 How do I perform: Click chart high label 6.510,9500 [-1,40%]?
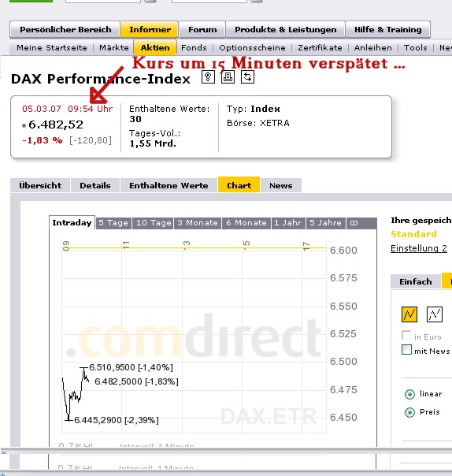[131, 367]
